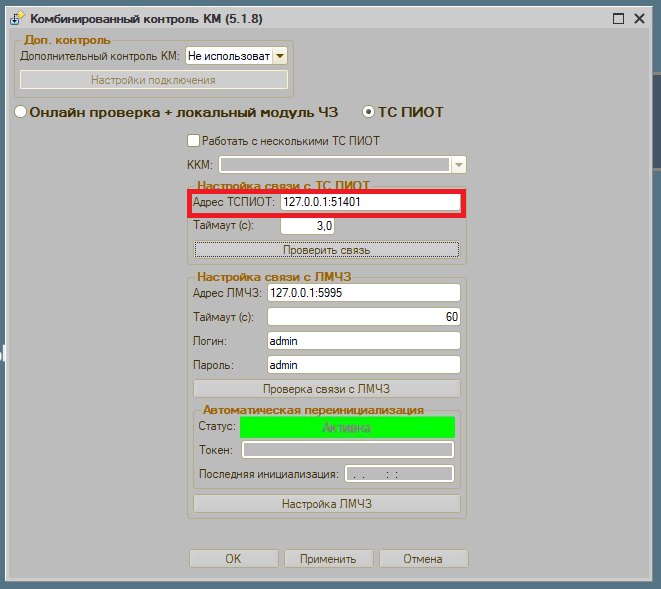This screenshot has height=589, width=661.
Task: Click the Применить button
Action: click(x=328, y=559)
